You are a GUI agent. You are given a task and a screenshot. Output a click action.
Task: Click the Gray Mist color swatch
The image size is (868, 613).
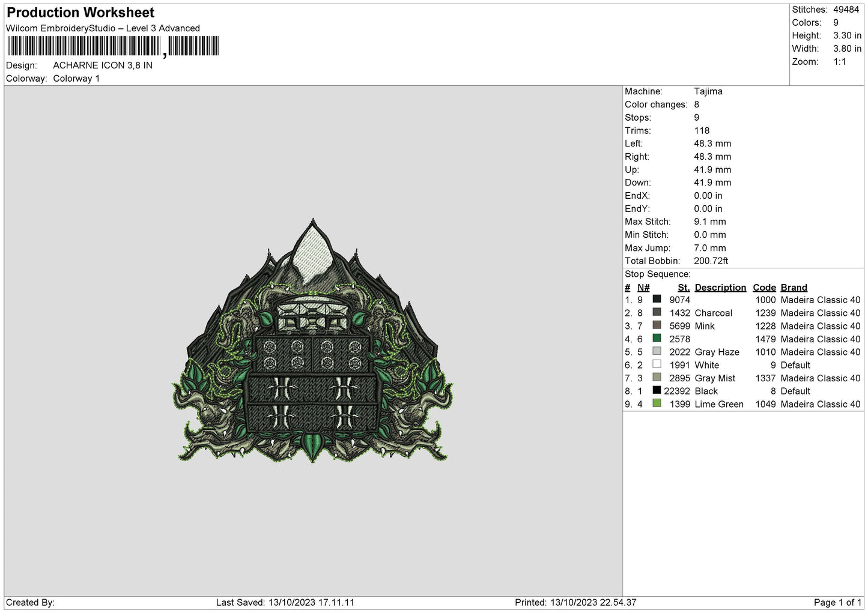657,378
